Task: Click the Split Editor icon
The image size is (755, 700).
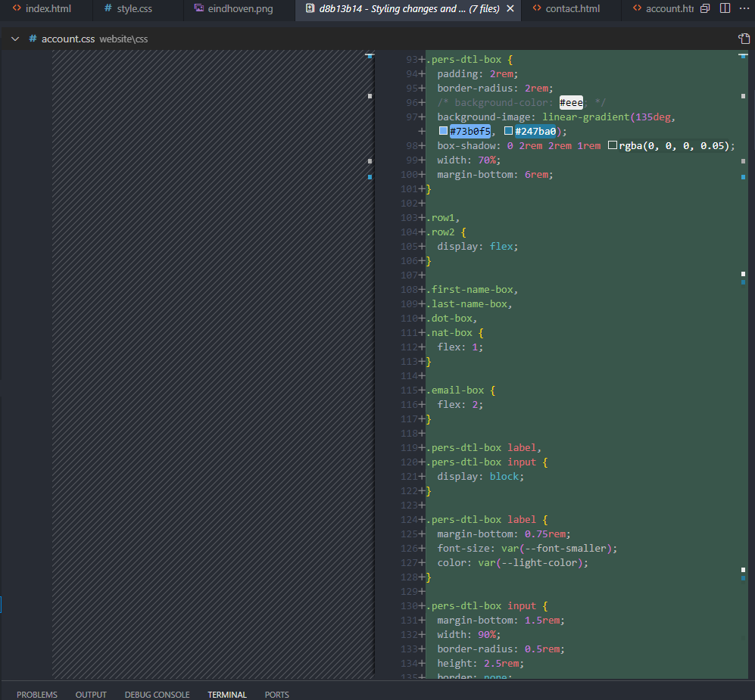Action: (x=724, y=9)
